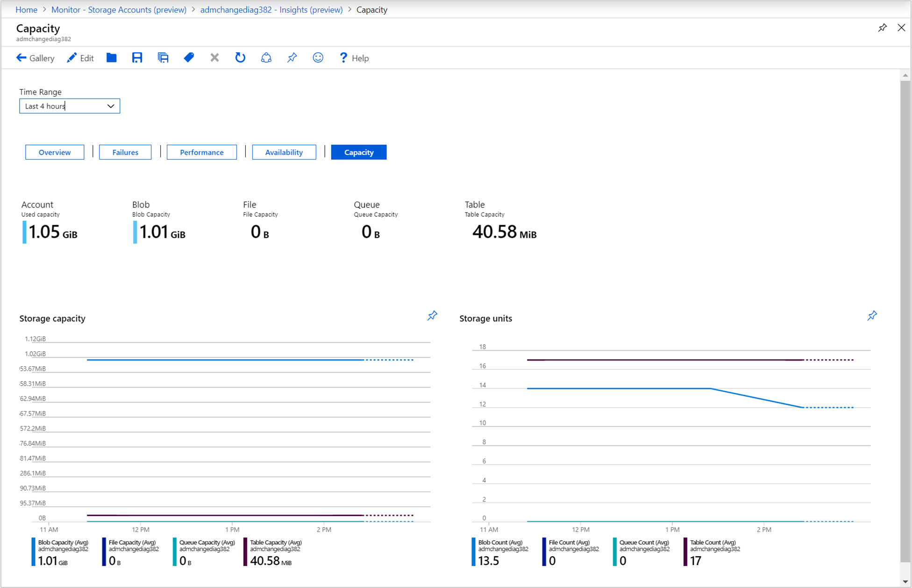Click the Failures navigation button
912x588 pixels.
[124, 151]
